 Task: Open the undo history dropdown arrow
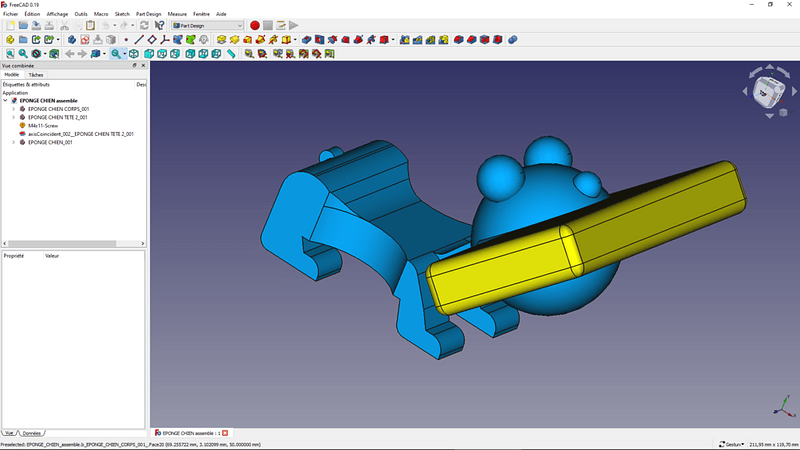[114, 26]
